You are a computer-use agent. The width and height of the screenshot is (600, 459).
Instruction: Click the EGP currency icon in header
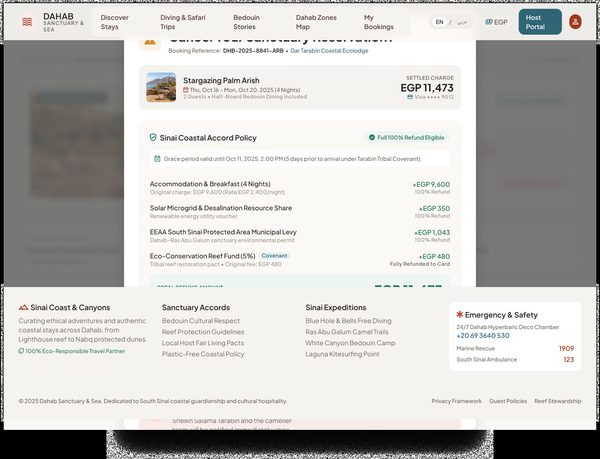point(488,22)
